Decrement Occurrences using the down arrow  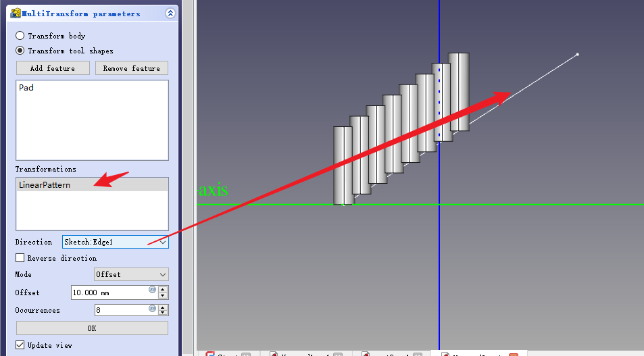click(164, 313)
